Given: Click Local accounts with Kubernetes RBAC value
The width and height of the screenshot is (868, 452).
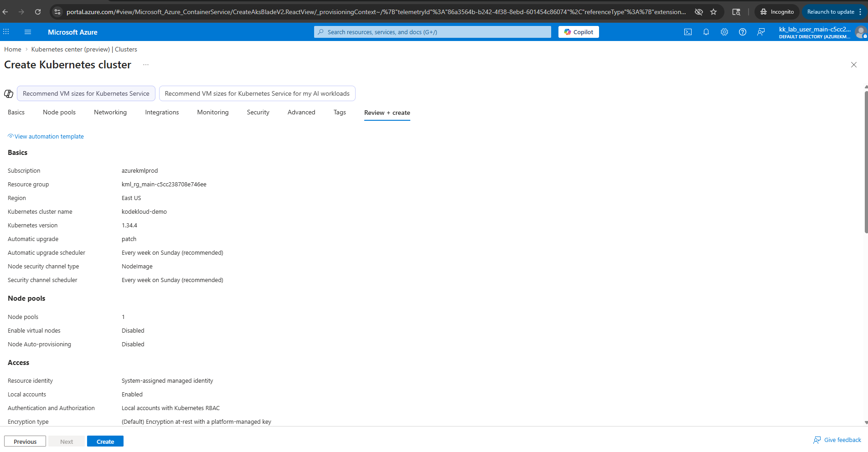Looking at the screenshot, I should click(170, 408).
